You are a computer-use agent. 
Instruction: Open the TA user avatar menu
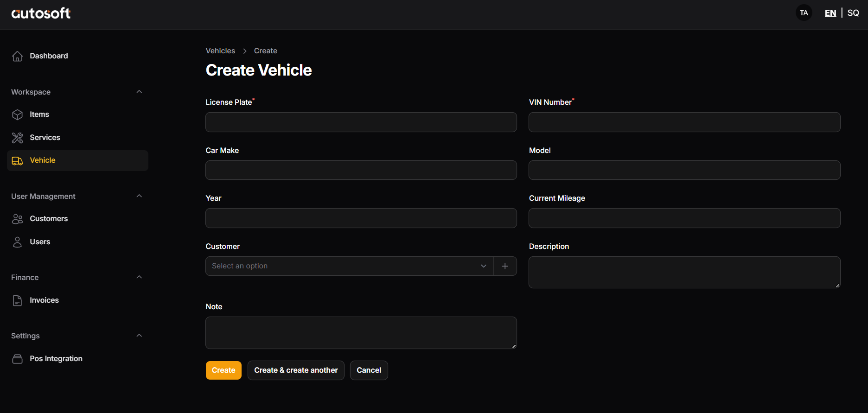(x=804, y=13)
